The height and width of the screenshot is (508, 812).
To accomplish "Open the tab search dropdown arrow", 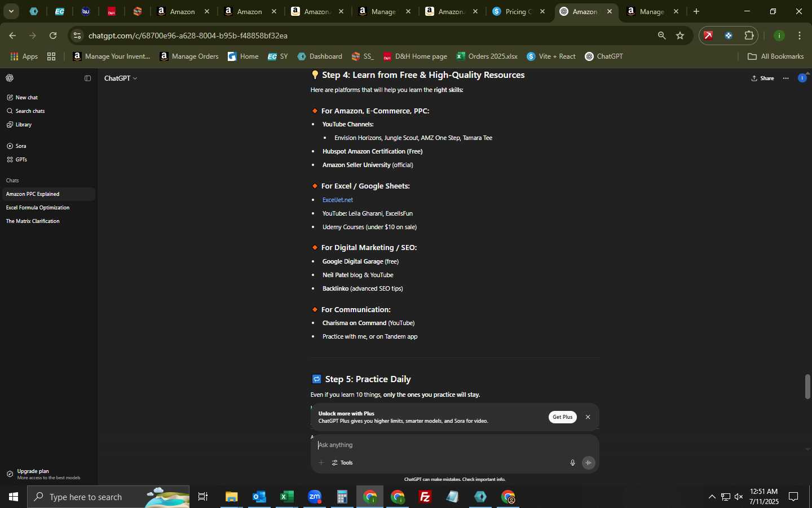I will click(11, 11).
